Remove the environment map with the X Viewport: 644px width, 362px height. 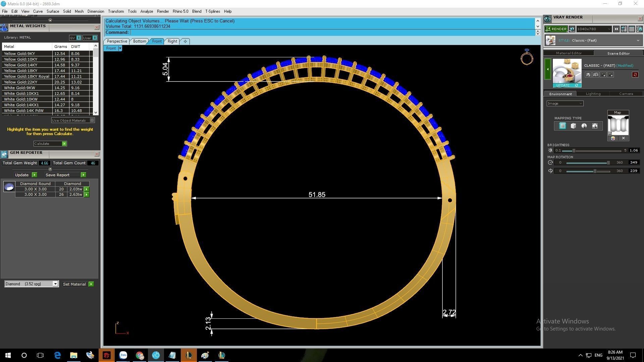point(624,138)
